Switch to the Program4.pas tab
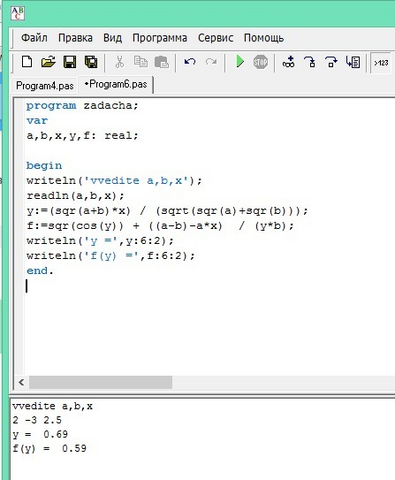This screenshot has width=395, height=480. click(45, 86)
